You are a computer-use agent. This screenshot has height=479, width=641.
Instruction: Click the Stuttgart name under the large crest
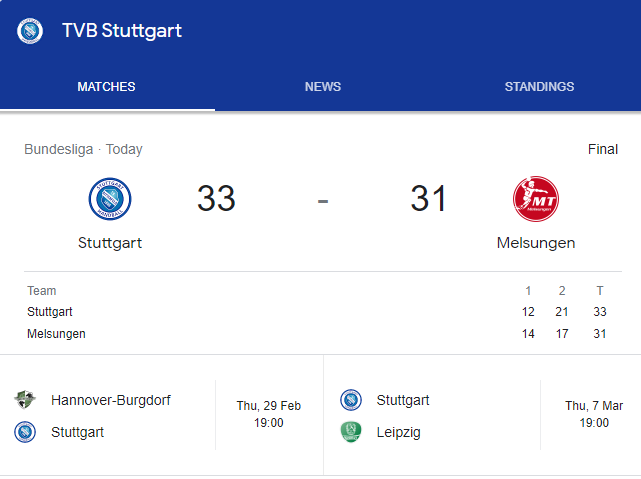pos(110,243)
